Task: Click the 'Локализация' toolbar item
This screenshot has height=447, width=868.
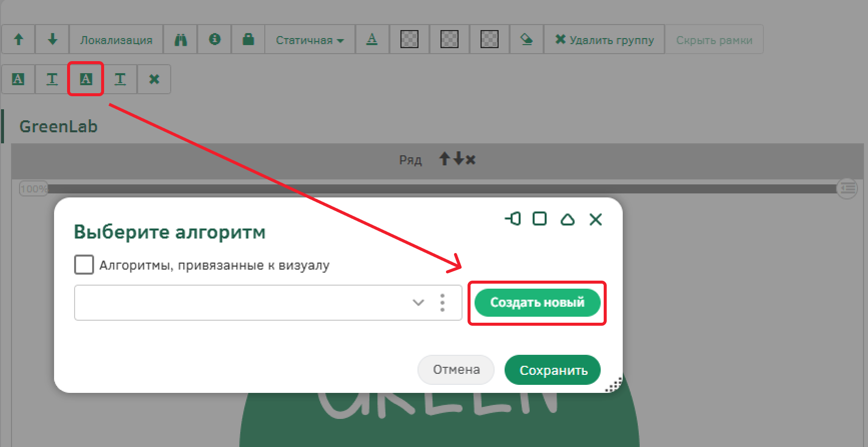Action: point(116,40)
